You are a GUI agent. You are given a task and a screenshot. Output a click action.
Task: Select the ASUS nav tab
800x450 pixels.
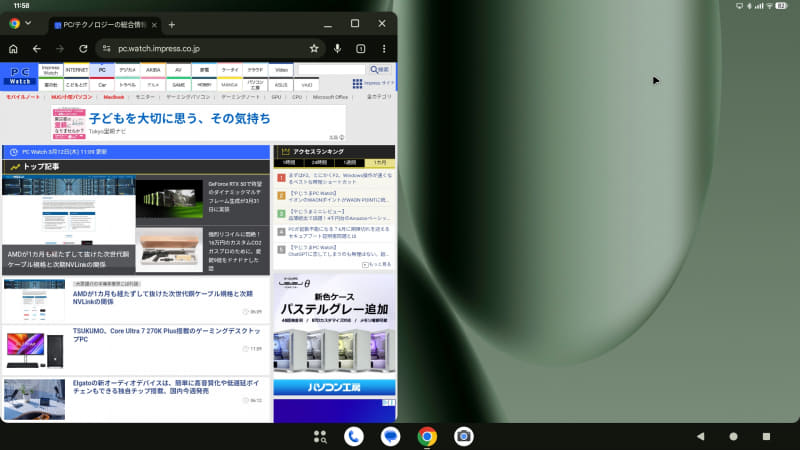tap(281, 85)
